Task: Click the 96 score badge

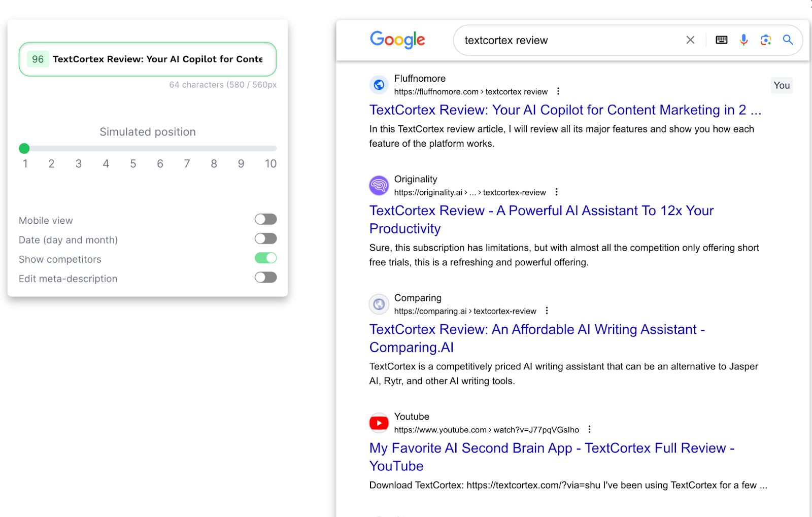Action: click(x=38, y=59)
